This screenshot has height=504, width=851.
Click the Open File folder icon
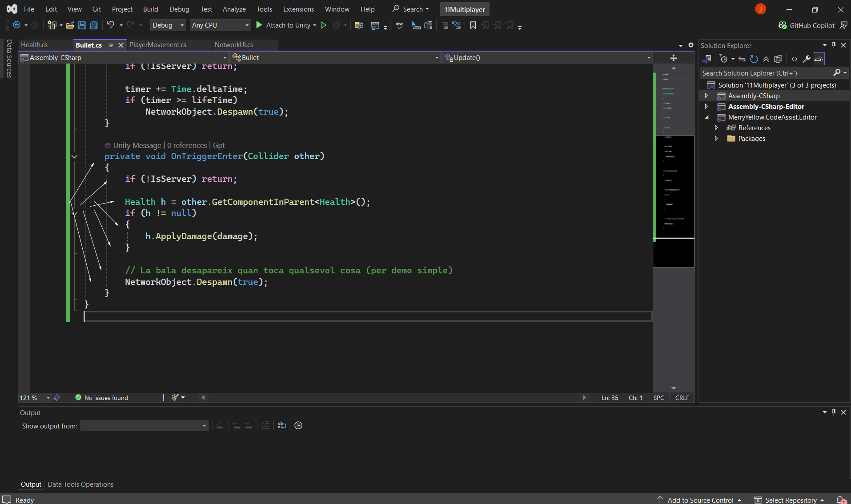click(x=70, y=25)
